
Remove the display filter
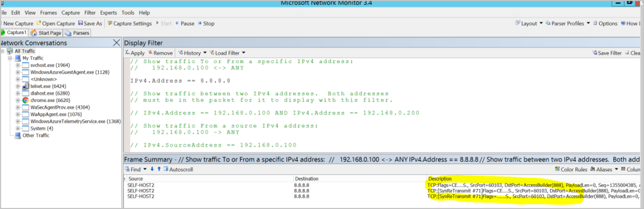click(160, 53)
